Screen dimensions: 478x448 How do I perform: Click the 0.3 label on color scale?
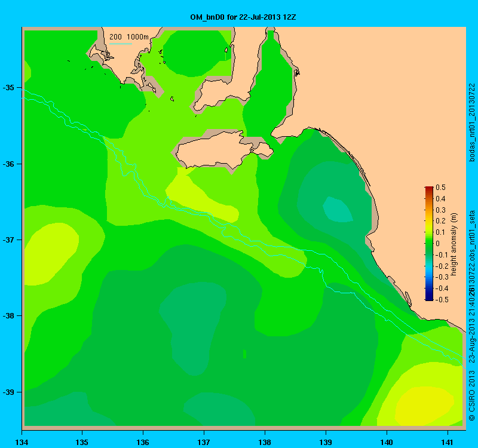pyautogui.click(x=440, y=210)
